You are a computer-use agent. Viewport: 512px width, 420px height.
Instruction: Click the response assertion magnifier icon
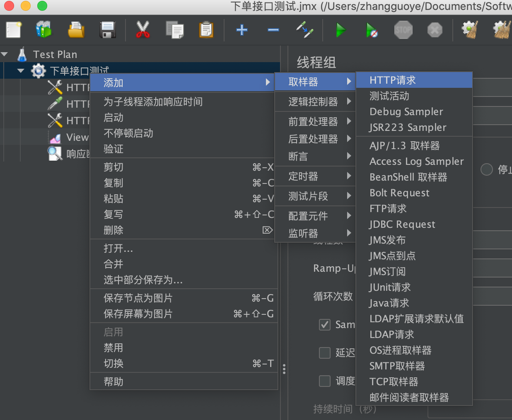click(x=55, y=154)
